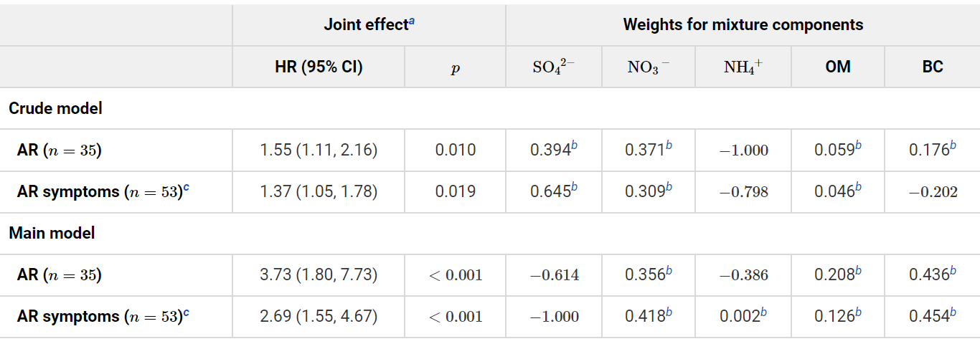Click footnote b beside 0.176
The width and height of the screenshot is (980, 349).
953,146
